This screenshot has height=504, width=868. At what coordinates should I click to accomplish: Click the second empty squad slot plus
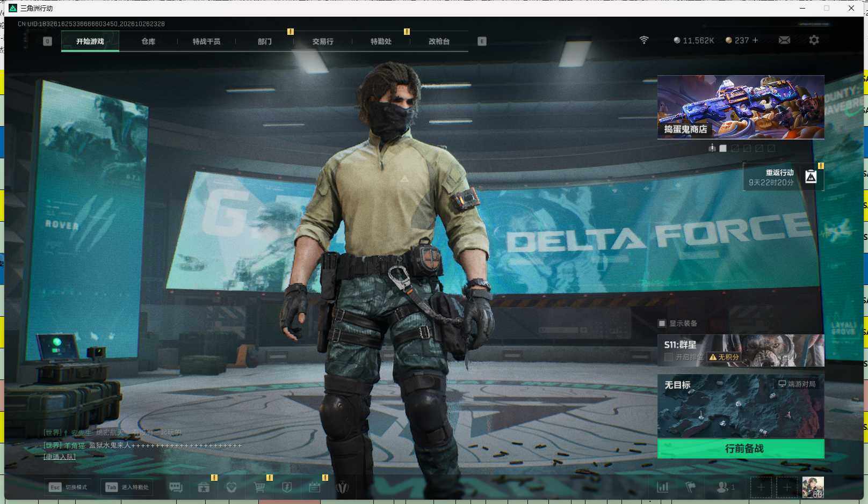(x=787, y=487)
